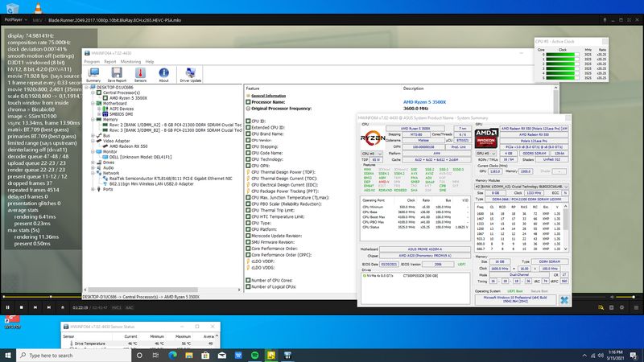Click the About info icon
The image size is (644, 362).
click(x=163, y=75)
